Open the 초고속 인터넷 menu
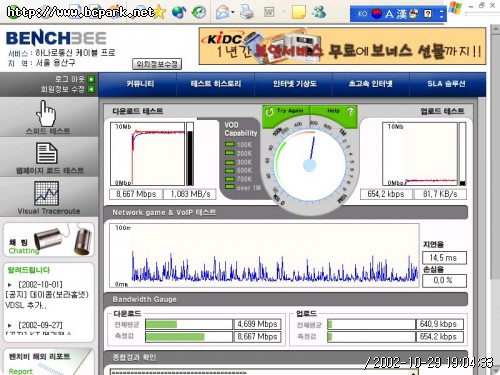This screenshot has width=500, height=375. tap(370, 84)
